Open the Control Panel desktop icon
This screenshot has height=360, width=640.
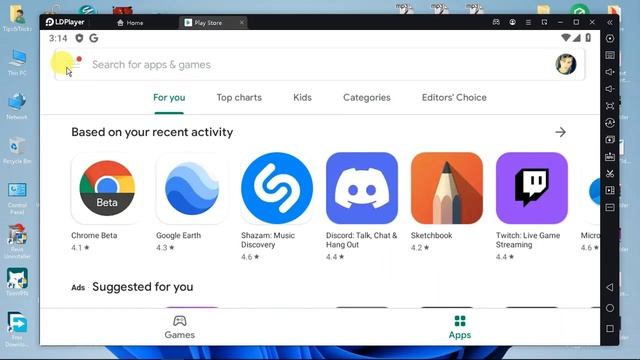click(17, 198)
